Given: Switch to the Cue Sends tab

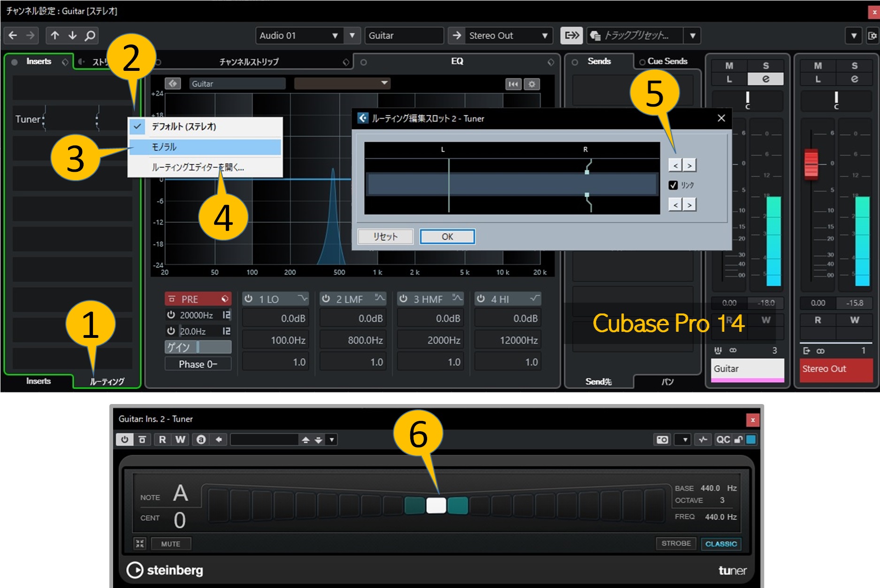Looking at the screenshot, I should tap(667, 61).
